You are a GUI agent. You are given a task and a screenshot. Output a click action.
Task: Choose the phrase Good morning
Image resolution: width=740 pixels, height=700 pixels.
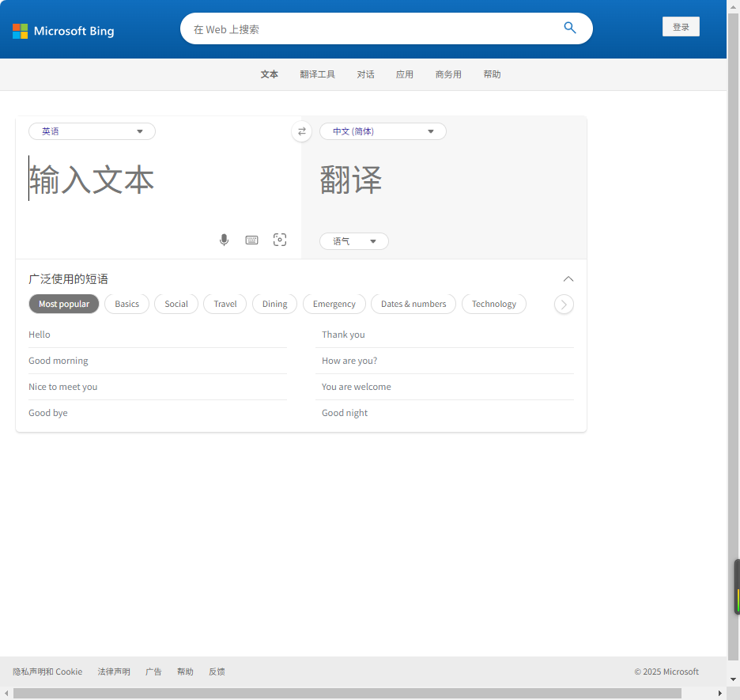(x=157, y=361)
